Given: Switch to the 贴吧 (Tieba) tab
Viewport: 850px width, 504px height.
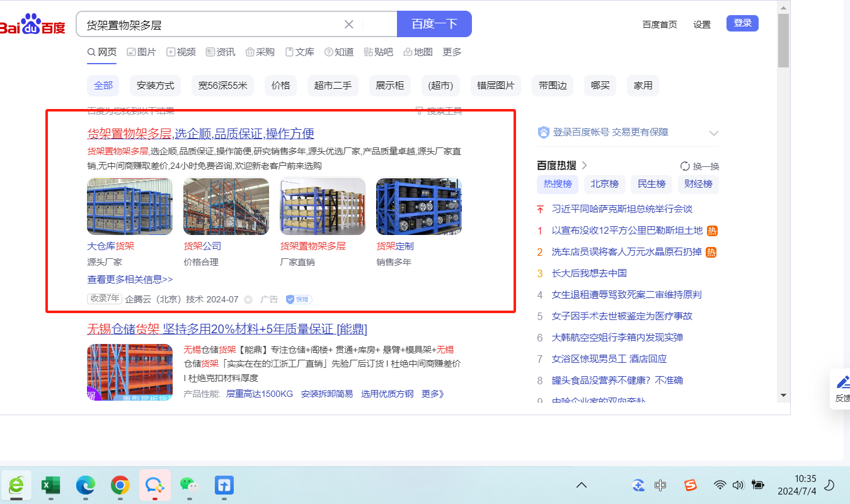Looking at the screenshot, I should (379, 52).
